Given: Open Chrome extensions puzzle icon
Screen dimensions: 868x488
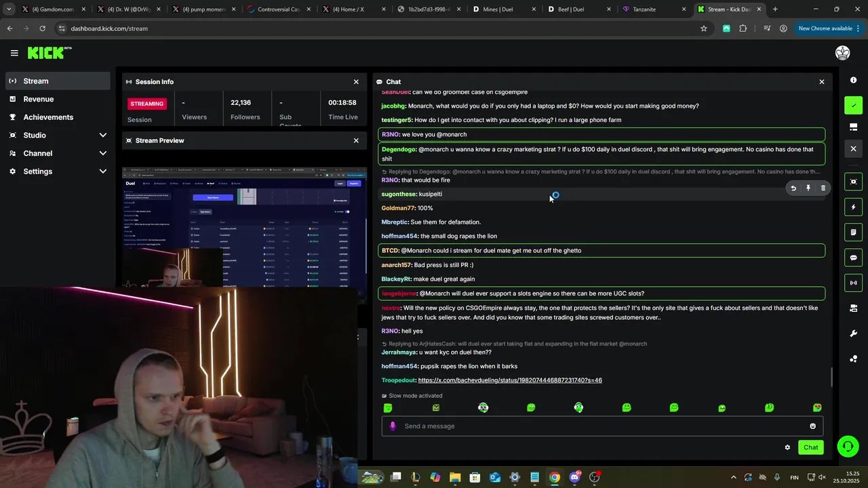Looking at the screenshot, I should (743, 28).
